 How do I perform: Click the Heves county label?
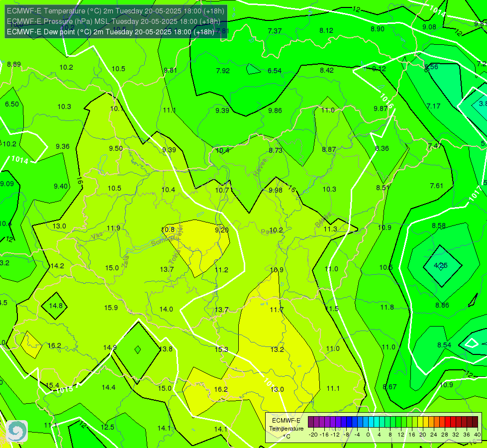[261, 168]
